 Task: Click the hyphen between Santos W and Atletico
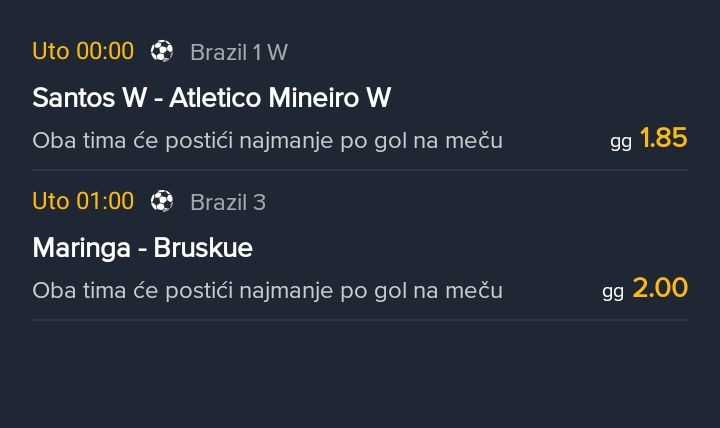[159, 98]
